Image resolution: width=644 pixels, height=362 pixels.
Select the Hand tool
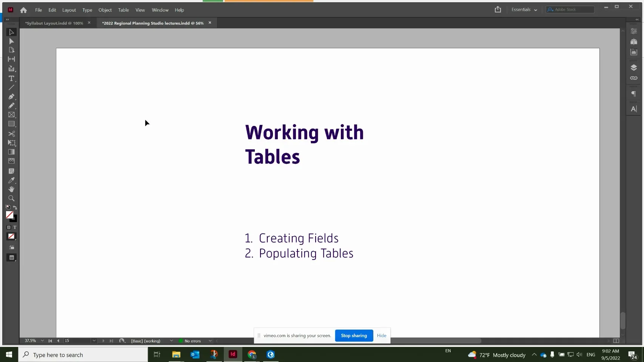click(11, 189)
